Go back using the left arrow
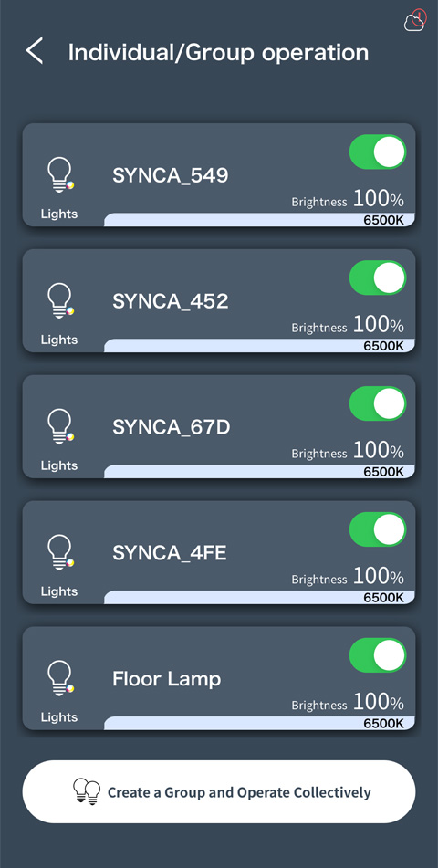Viewport: 438px width, 868px height. click(x=35, y=51)
